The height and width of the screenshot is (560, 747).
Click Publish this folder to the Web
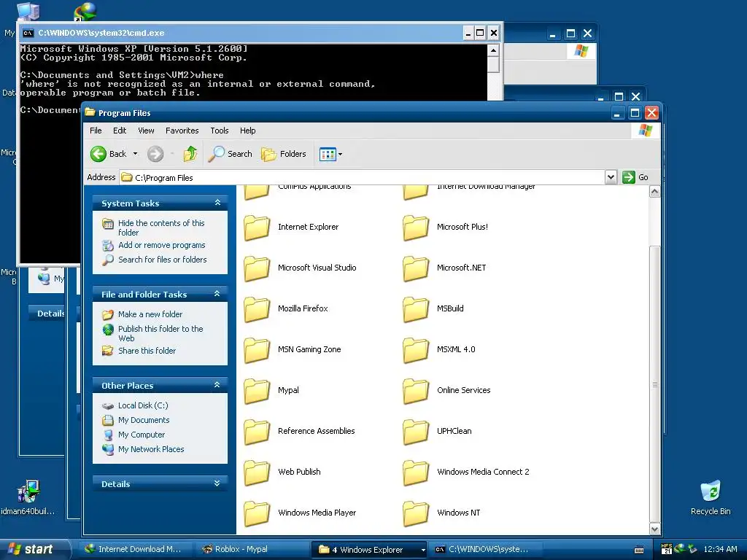coord(160,333)
